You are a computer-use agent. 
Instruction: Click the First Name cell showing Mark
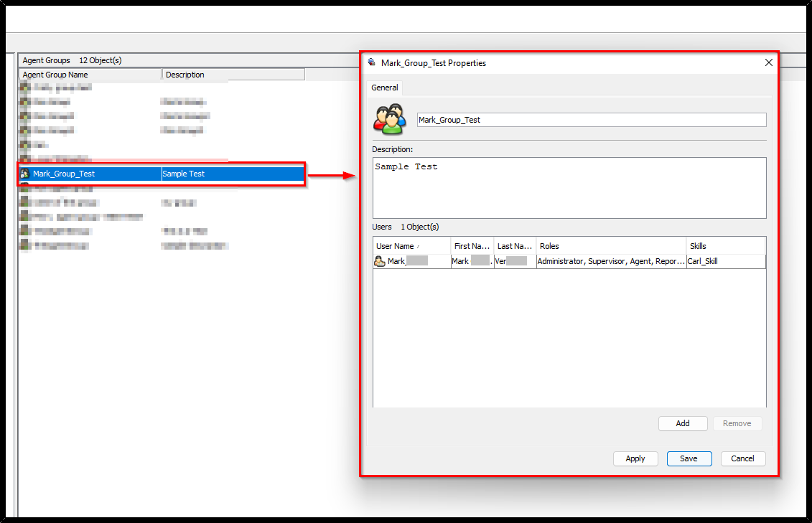click(472, 261)
